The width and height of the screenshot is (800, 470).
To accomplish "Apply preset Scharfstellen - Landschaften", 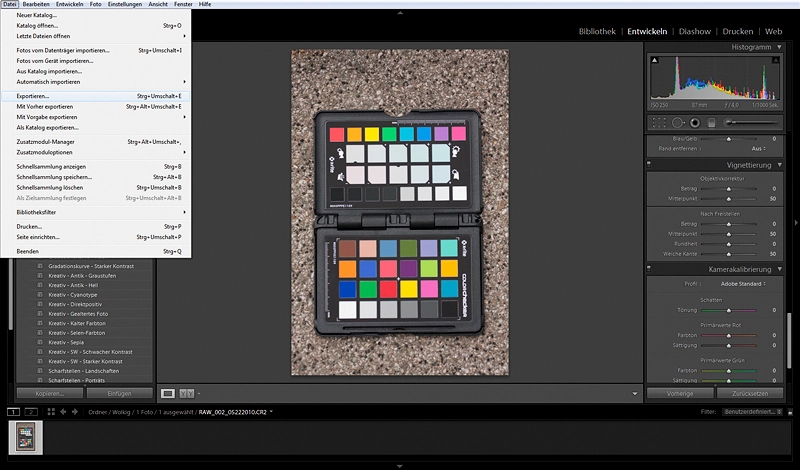I will 85,371.
